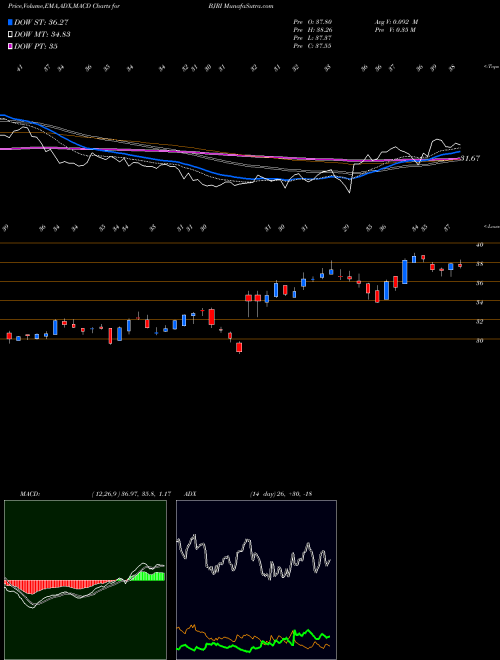Click the 32 price axis label

[x=479, y=322]
